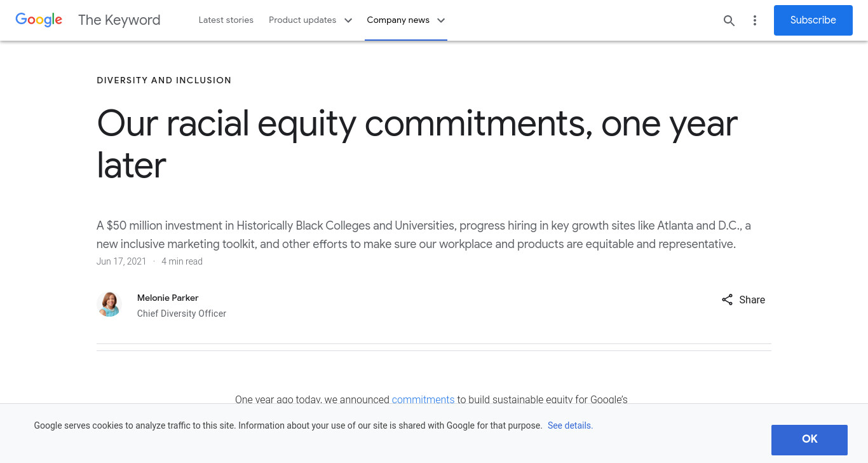Open the Diversity and Inclusion category

coord(164,80)
